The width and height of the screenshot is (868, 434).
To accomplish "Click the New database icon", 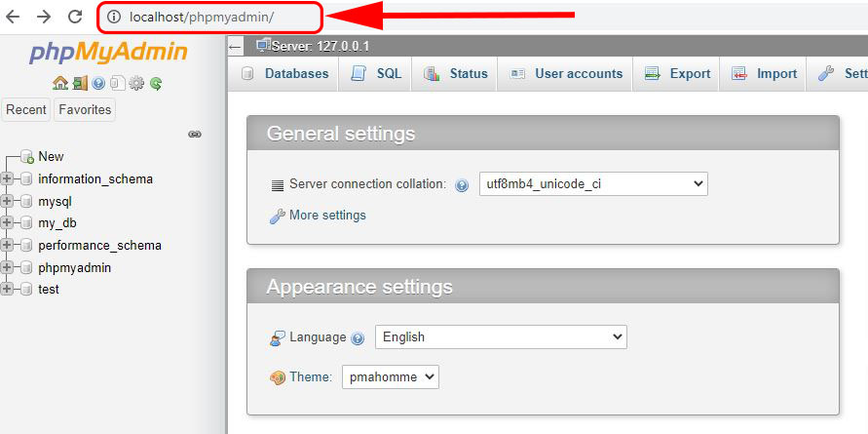I will [27, 157].
